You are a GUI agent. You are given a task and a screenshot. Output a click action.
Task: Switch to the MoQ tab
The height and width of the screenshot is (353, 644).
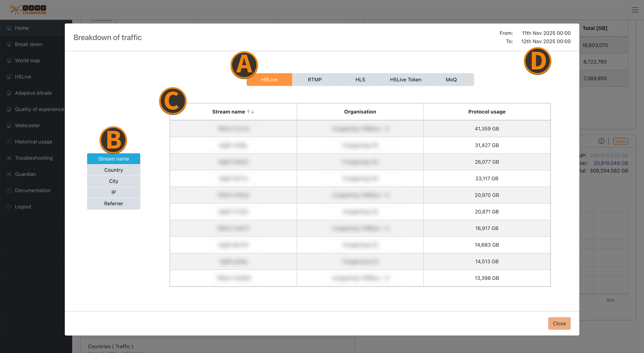coord(451,79)
